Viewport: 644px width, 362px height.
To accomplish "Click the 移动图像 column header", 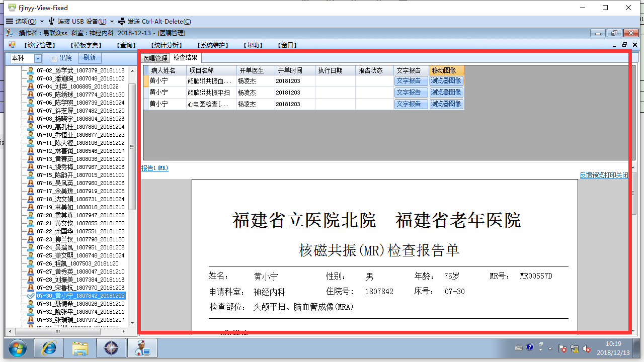I will (x=446, y=70).
